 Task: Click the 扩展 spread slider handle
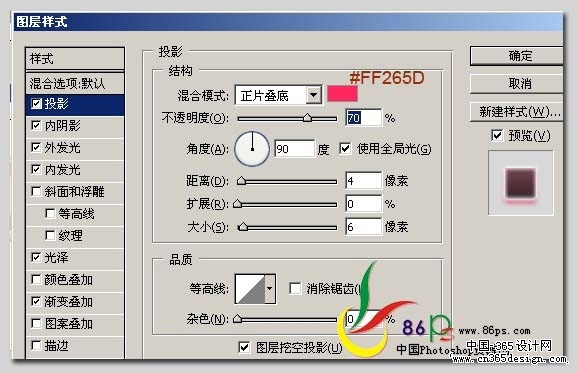click(238, 204)
